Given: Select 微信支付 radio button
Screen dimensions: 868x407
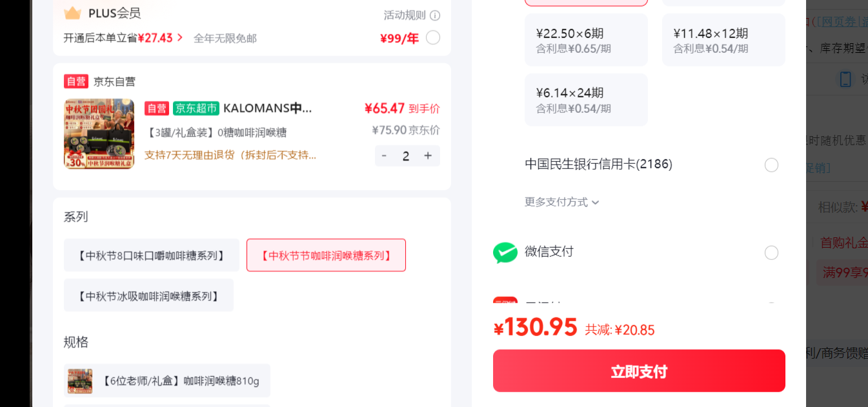Looking at the screenshot, I should tap(771, 253).
